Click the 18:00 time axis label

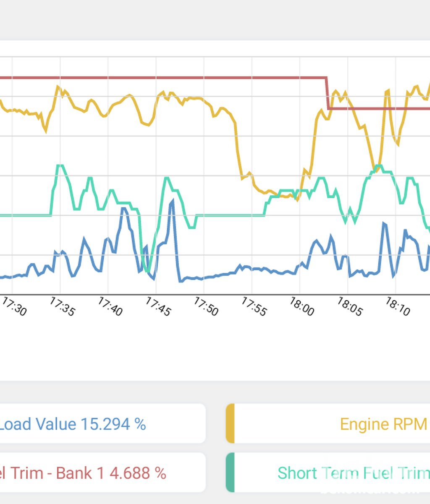tap(302, 307)
